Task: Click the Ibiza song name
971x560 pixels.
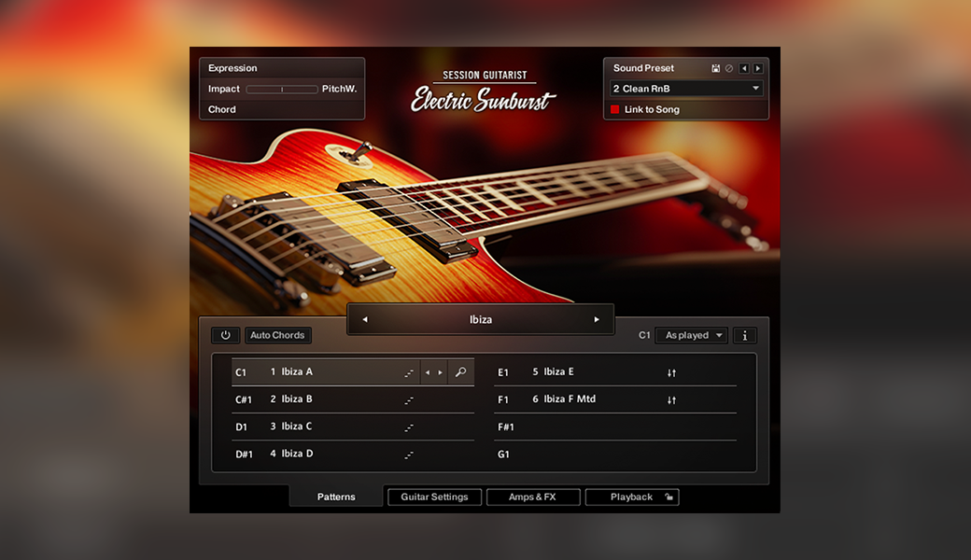Action: (x=481, y=319)
